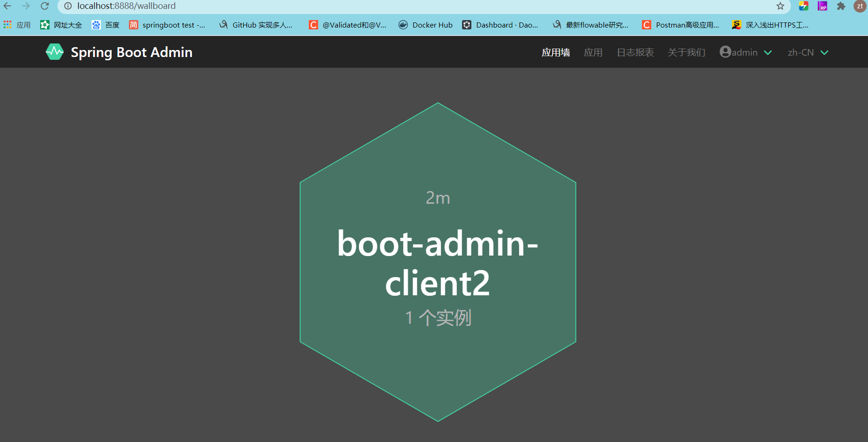Open the GitHub 实现多人 bookmark
This screenshot has width=868, height=442.
pyautogui.click(x=256, y=25)
